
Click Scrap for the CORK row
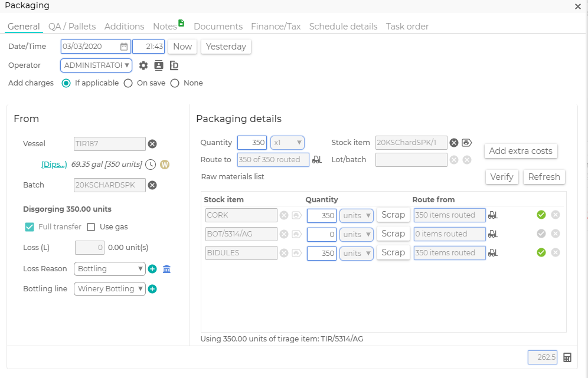tap(393, 215)
